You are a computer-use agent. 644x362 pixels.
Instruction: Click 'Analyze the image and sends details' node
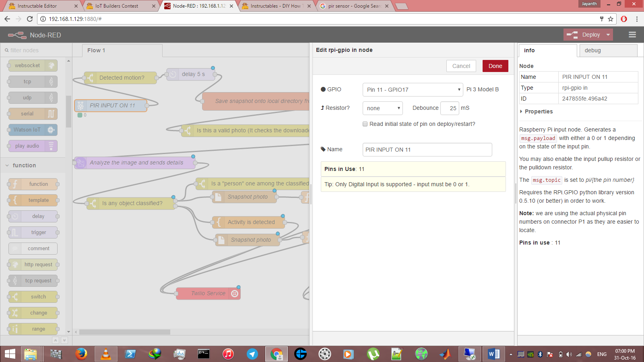click(135, 162)
